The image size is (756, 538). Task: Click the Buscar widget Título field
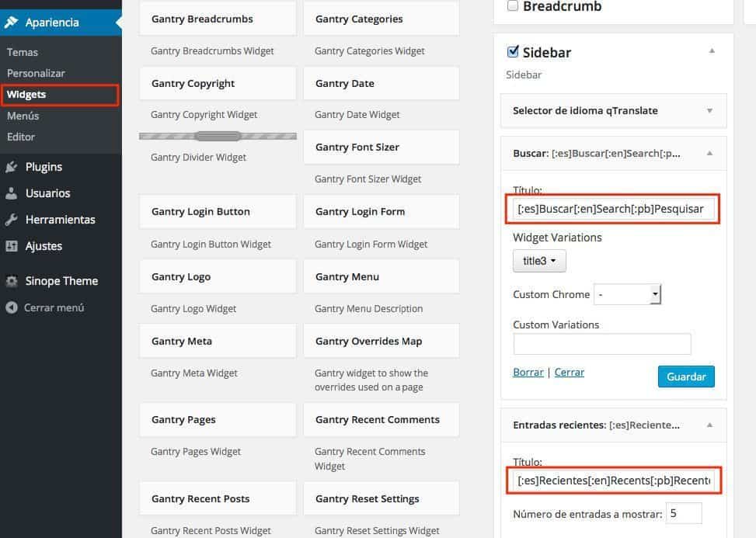pos(613,209)
